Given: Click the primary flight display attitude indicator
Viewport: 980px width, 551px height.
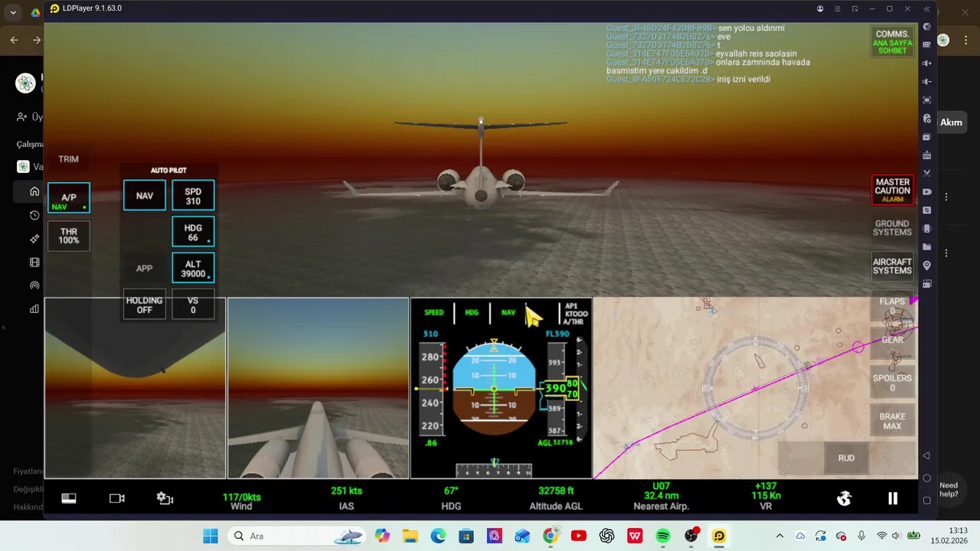Looking at the screenshot, I should 494,389.
